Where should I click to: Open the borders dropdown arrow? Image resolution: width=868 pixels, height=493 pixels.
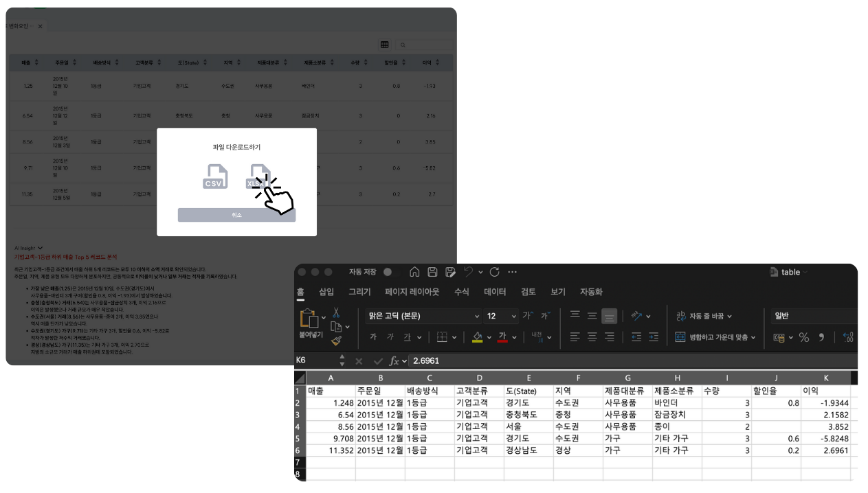(x=455, y=337)
